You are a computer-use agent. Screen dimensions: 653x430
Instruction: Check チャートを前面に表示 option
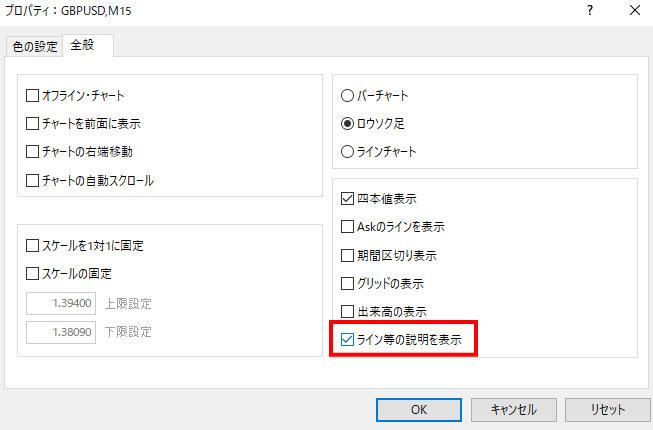point(33,124)
